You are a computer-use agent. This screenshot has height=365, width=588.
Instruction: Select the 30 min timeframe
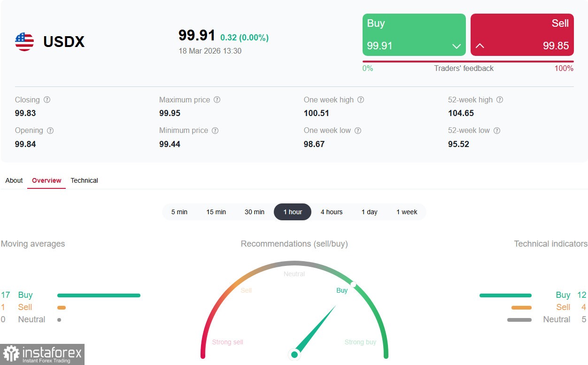[x=255, y=212]
